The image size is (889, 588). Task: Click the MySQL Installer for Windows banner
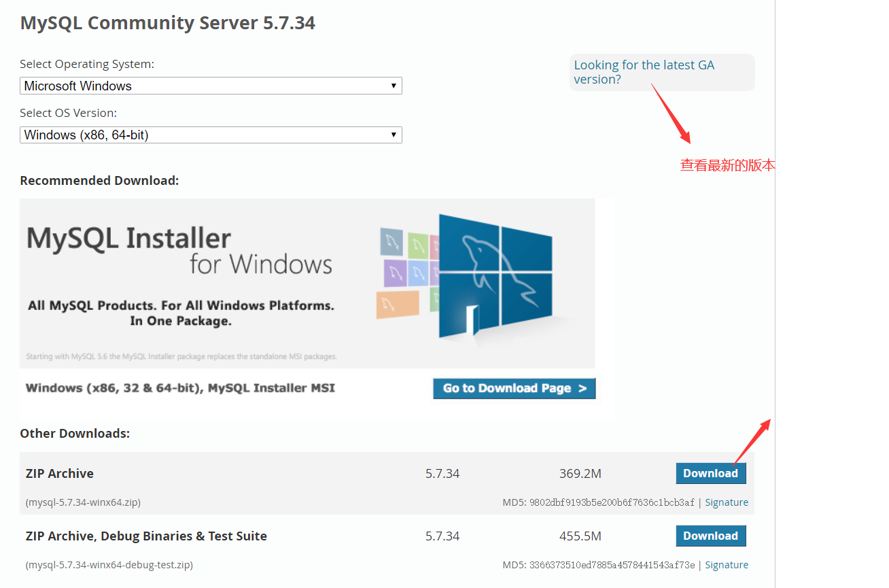[x=307, y=283]
